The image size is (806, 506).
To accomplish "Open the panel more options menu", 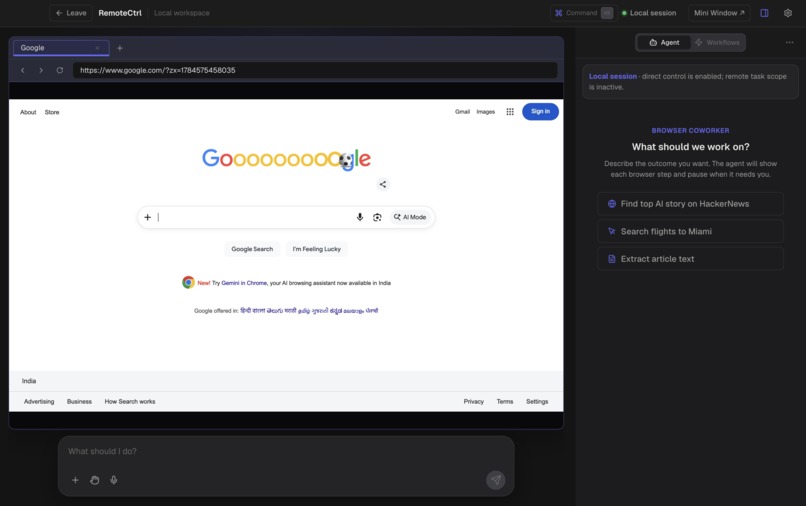I will pyautogui.click(x=790, y=43).
